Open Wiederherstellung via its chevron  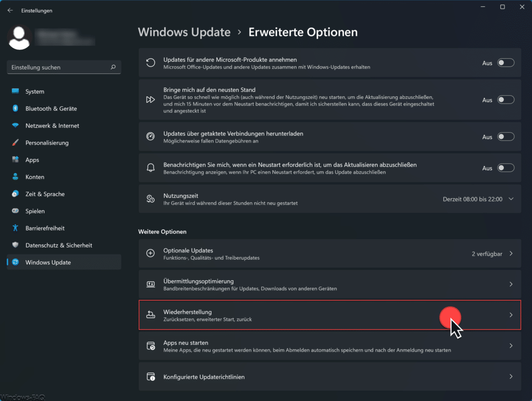pyautogui.click(x=511, y=315)
